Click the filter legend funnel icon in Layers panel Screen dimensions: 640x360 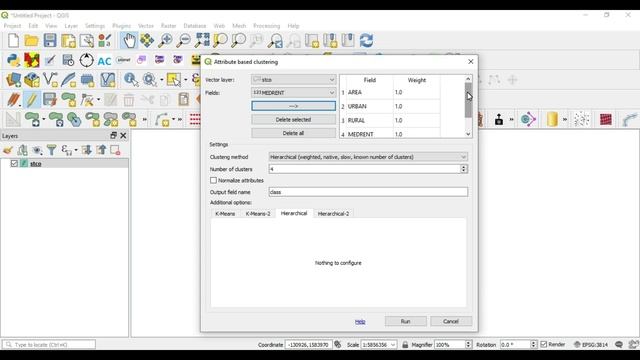coord(51,150)
